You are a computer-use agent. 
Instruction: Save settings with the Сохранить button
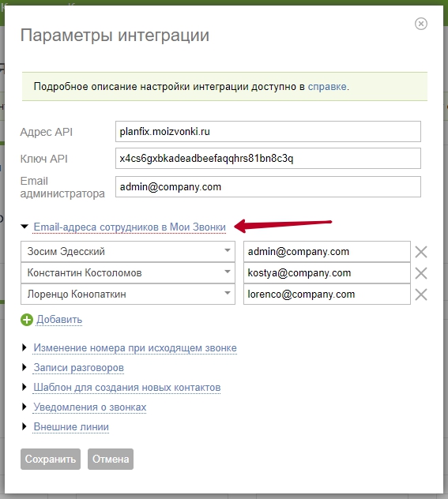tap(51, 459)
